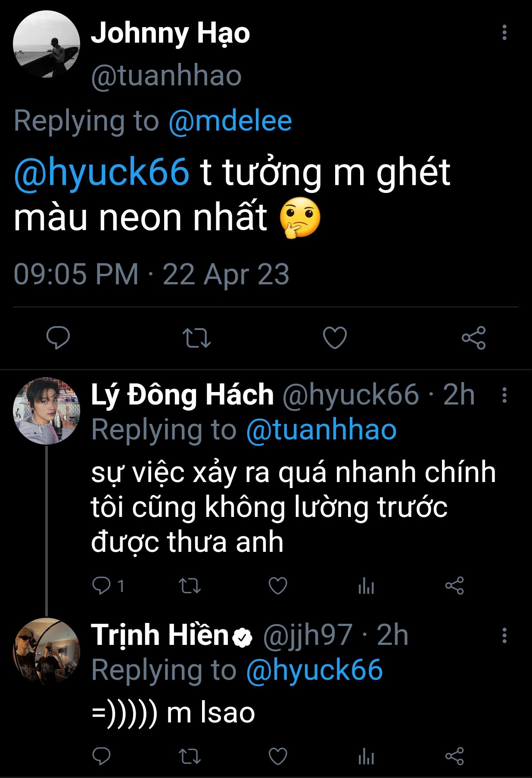This screenshot has height=778, width=532.
Task: Reply to Johnny Hạo's main tweet
Action: (x=58, y=338)
